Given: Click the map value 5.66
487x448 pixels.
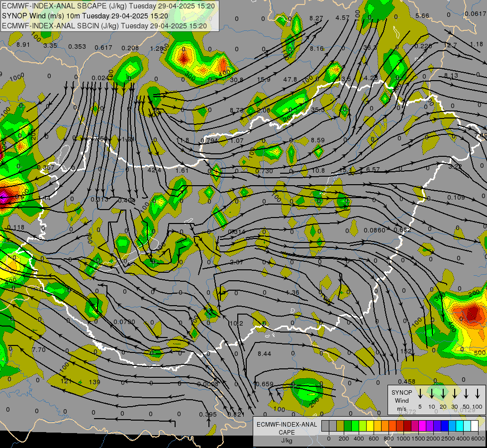Looking at the screenshot, I should click(x=422, y=15).
